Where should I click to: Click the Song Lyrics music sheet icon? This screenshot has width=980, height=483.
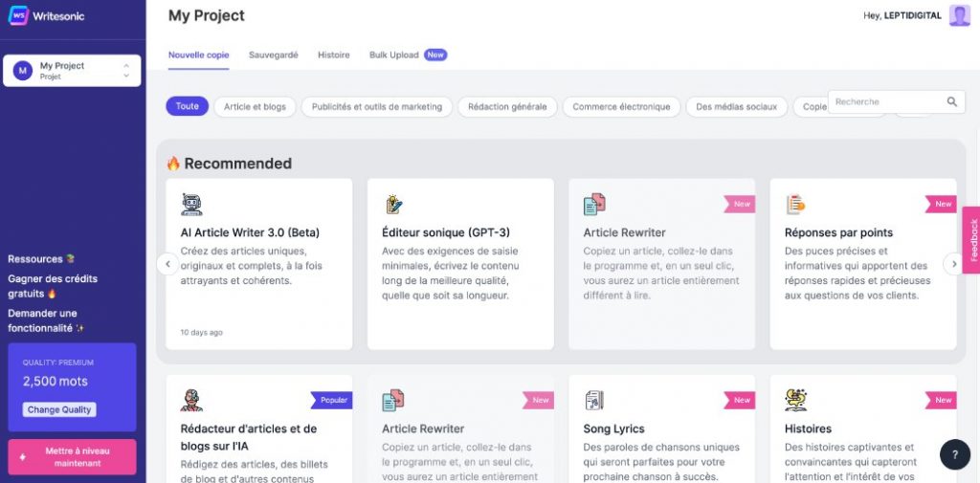[594, 400]
